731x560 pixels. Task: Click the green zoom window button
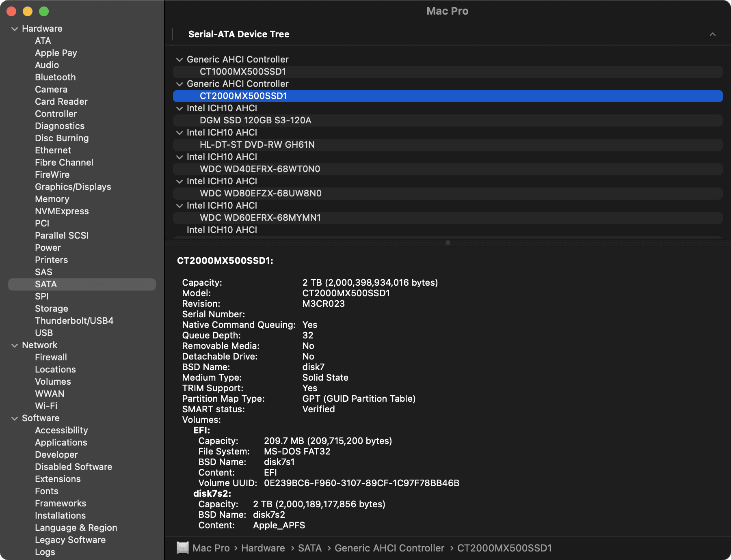(x=44, y=11)
